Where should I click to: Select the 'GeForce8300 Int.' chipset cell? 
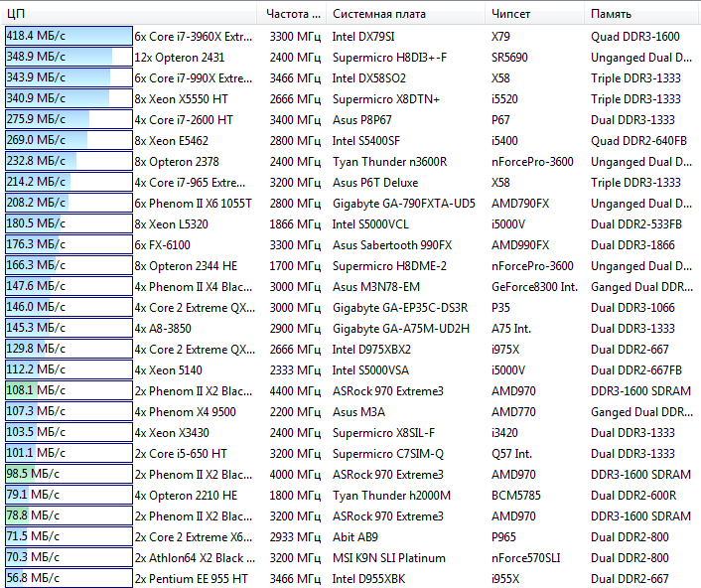tap(535, 287)
